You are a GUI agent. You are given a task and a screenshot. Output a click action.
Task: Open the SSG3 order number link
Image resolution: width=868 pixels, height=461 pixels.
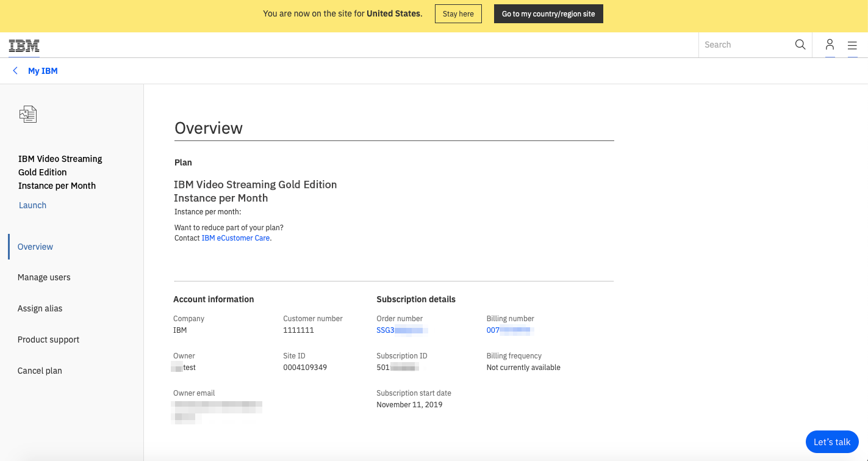click(402, 330)
